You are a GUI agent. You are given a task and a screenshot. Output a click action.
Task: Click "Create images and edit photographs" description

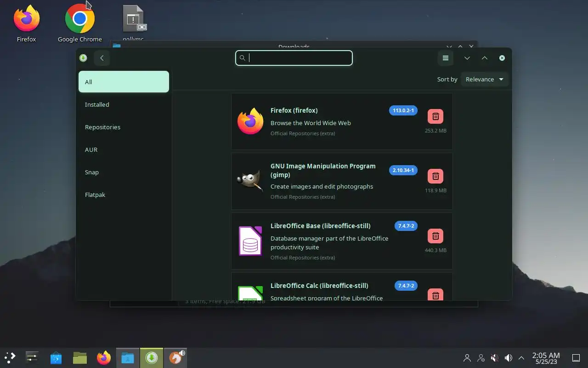322,186
